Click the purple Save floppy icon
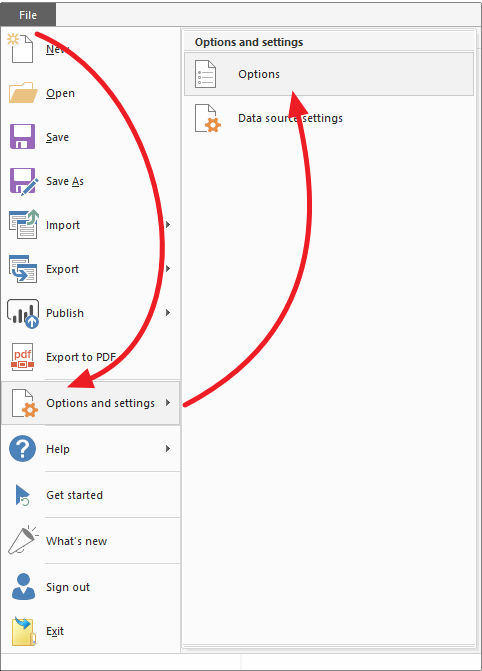Screen dimensions: 482x671 23,137
